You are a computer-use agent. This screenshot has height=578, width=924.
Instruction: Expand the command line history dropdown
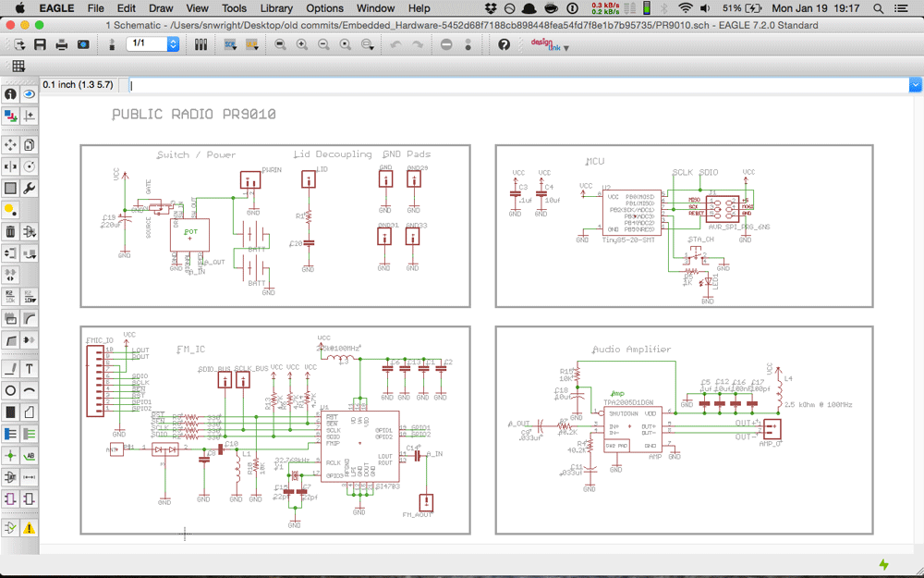pyautogui.click(x=915, y=85)
